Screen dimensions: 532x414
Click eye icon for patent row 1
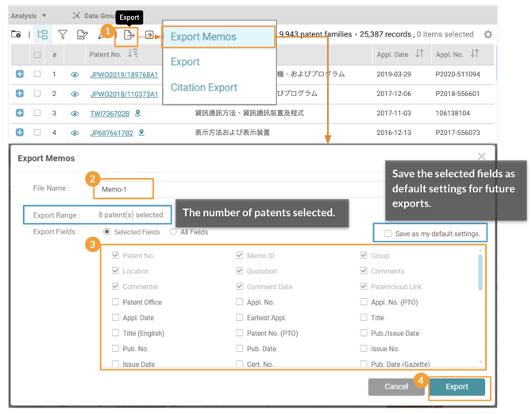pos(75,75)
